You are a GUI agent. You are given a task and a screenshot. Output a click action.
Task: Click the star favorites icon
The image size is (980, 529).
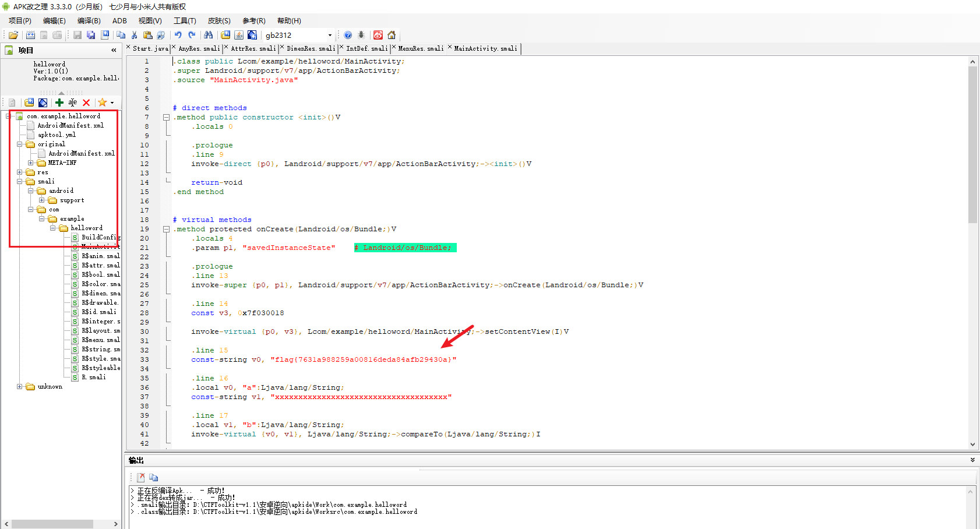coord(103,103)
